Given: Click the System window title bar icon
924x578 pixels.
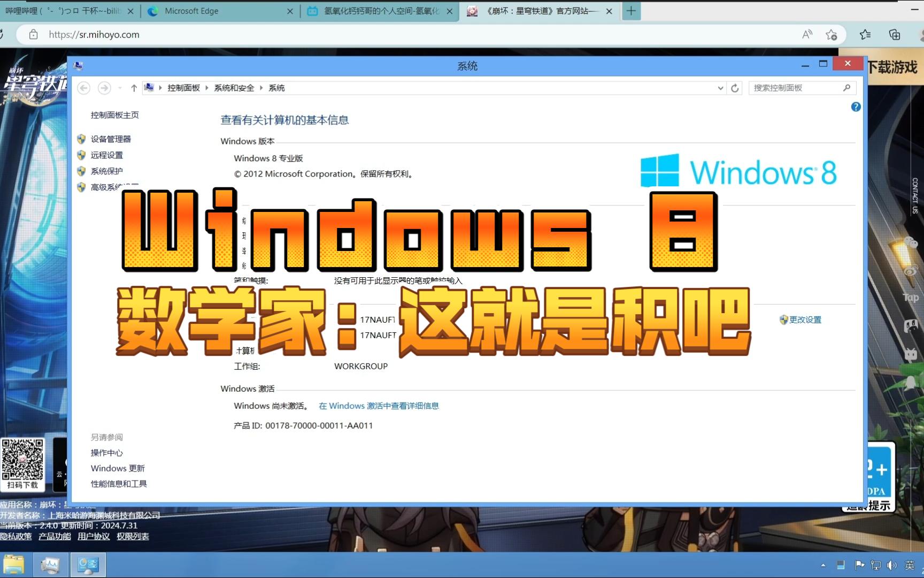Looking at the screenshot, I should click(x=79, y=66).
